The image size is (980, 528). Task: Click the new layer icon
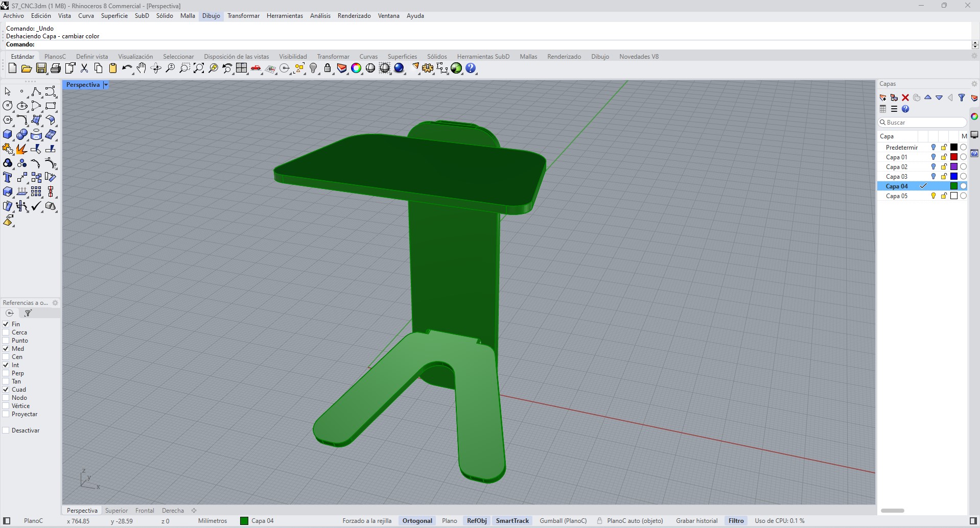883,98
